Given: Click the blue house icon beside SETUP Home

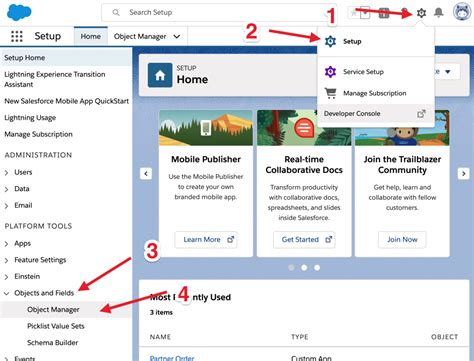Looking at the screenshot, I should [160, 75].
